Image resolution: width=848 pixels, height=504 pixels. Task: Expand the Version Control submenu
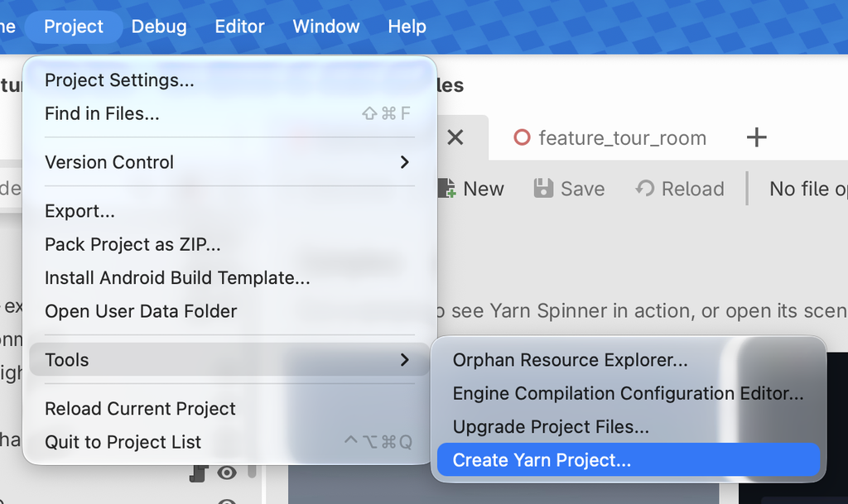pos(229,162)
